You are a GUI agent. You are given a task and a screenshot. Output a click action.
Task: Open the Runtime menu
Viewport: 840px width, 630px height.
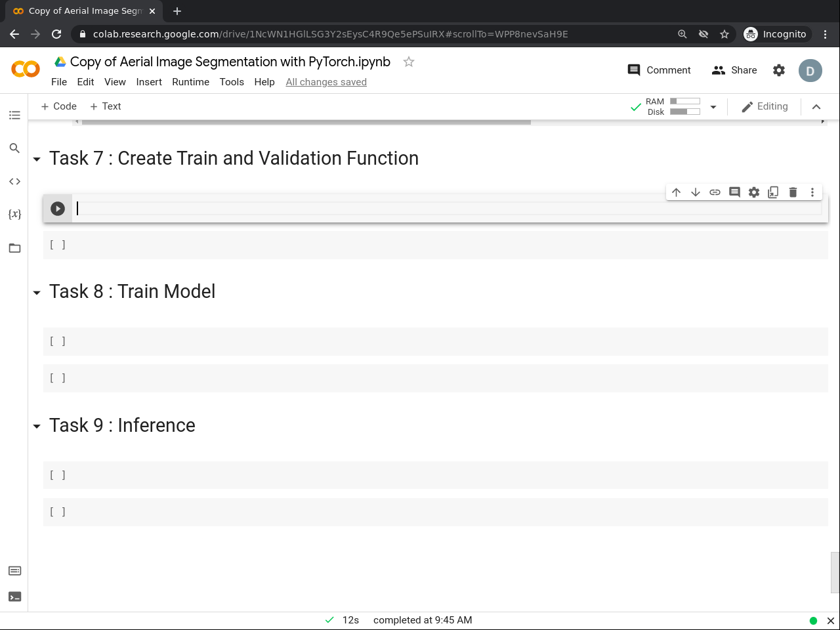tap(190, 82)
